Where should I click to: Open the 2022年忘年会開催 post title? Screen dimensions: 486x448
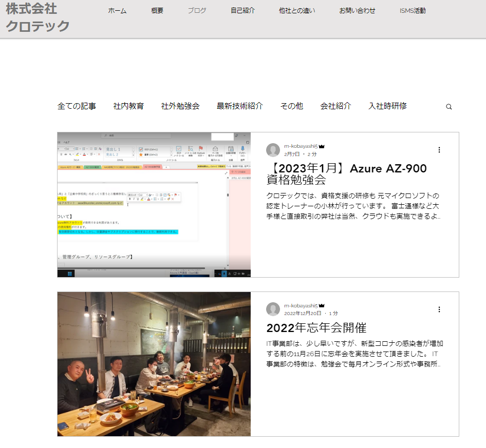tap(316, 328)
